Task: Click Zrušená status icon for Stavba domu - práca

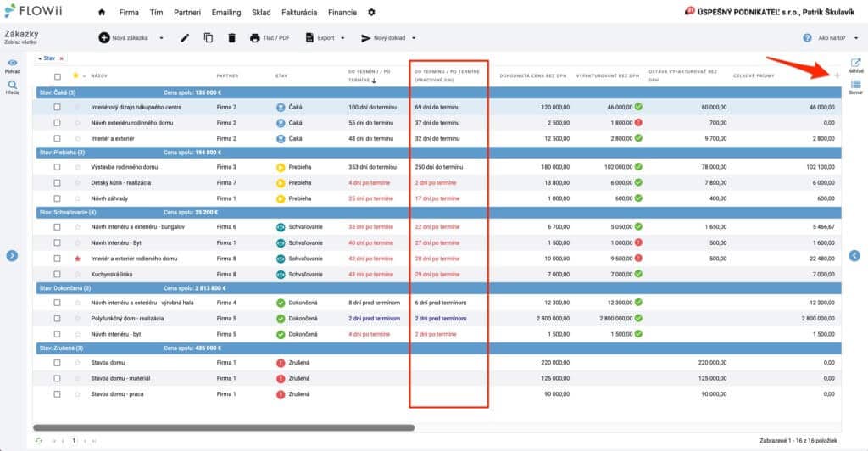Action: click(281, 394)
